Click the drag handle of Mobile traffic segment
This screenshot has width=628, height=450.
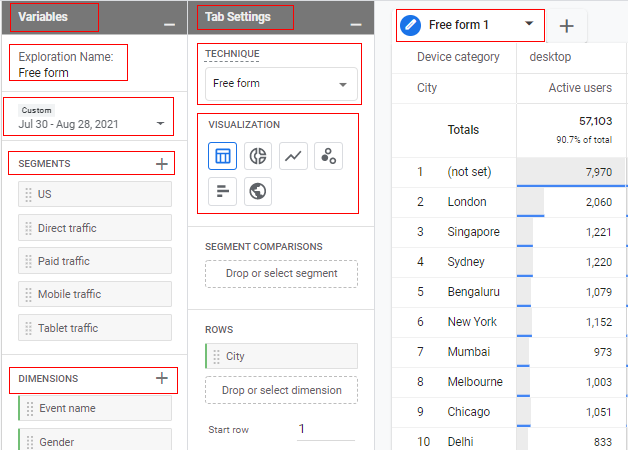[x=28, y=294]
